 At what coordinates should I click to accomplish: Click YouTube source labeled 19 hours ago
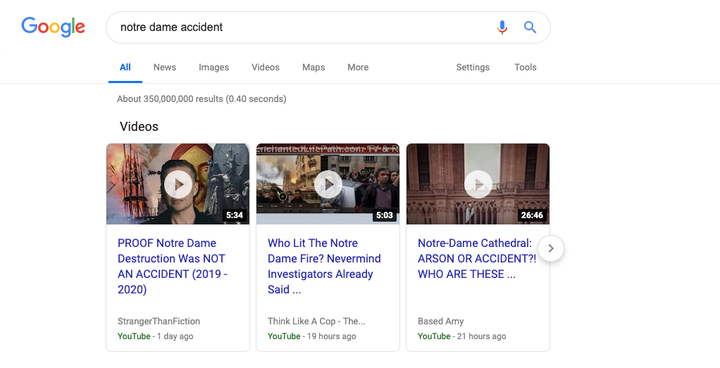tap(284, 336)
